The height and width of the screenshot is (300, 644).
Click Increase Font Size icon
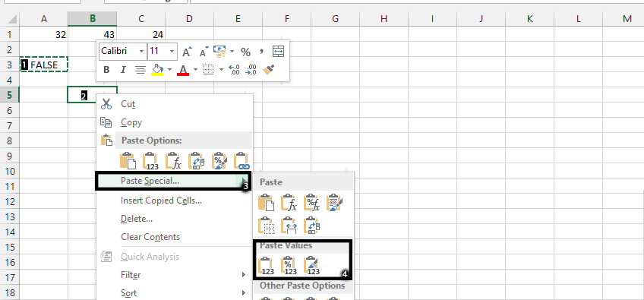click(x=188, y=52)
